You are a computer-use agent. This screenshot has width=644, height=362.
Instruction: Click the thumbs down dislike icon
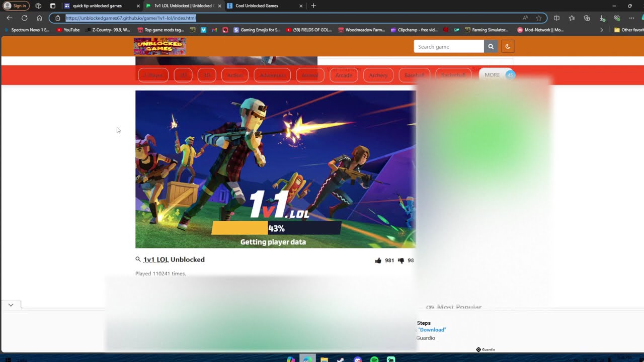(x=401, y=260)
